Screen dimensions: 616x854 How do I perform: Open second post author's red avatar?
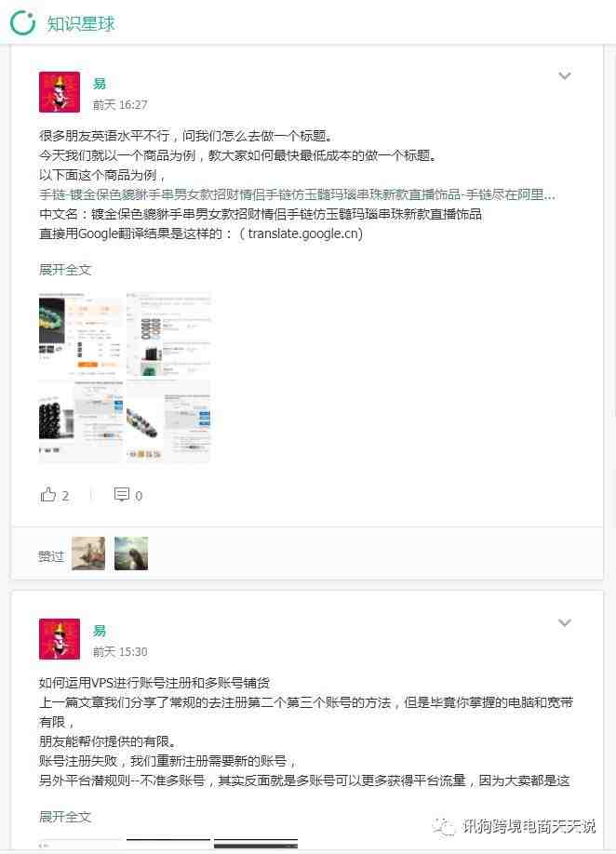click(60, 639)
